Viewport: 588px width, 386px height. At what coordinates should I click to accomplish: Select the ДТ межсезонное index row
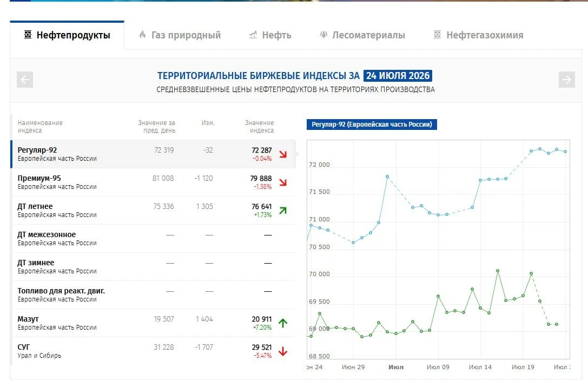(154, 239)
